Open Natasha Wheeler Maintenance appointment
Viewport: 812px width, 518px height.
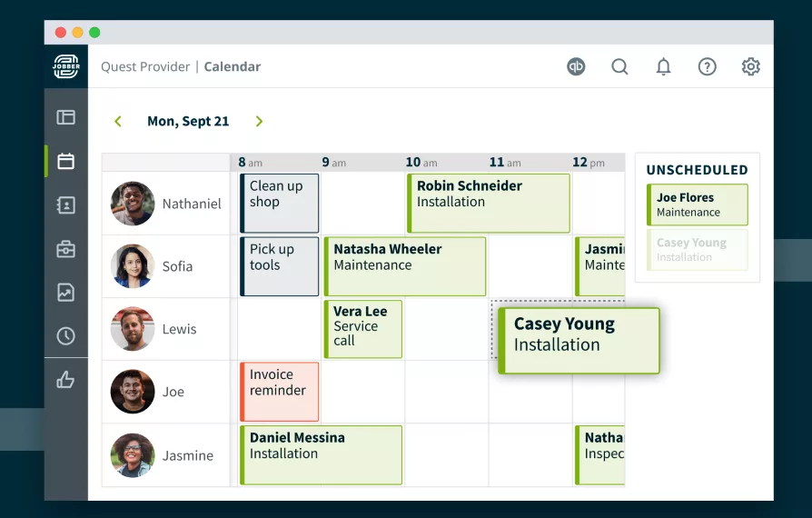tap(405, 266)
